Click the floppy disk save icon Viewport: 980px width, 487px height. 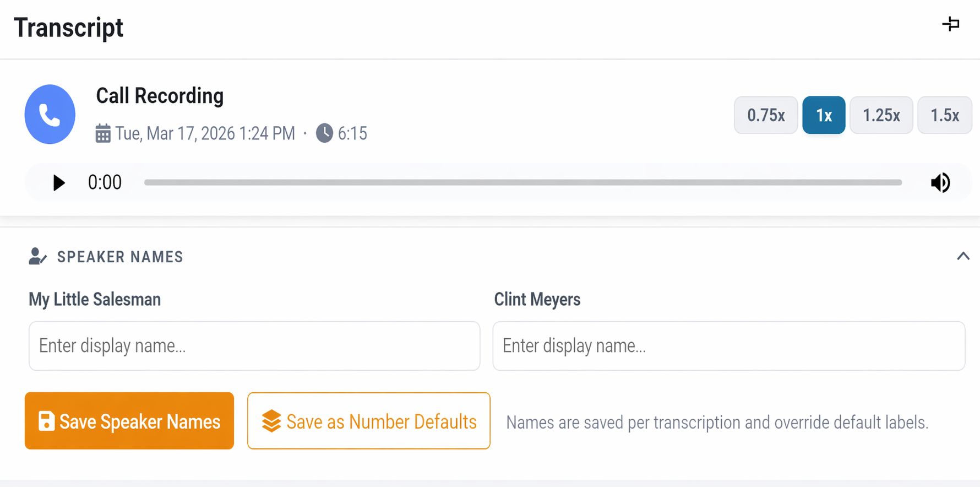point(46,421)
